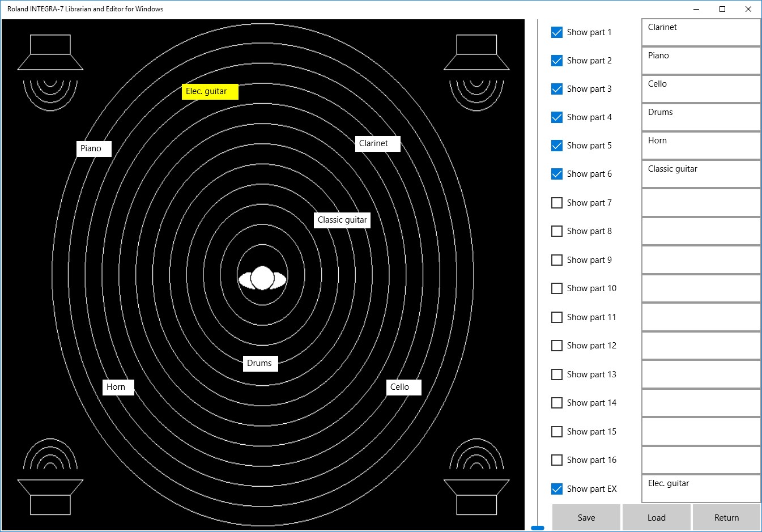The image size is (762, 532).
Task: Click the empty name field for part 10
Action: [x=701, y=288]
